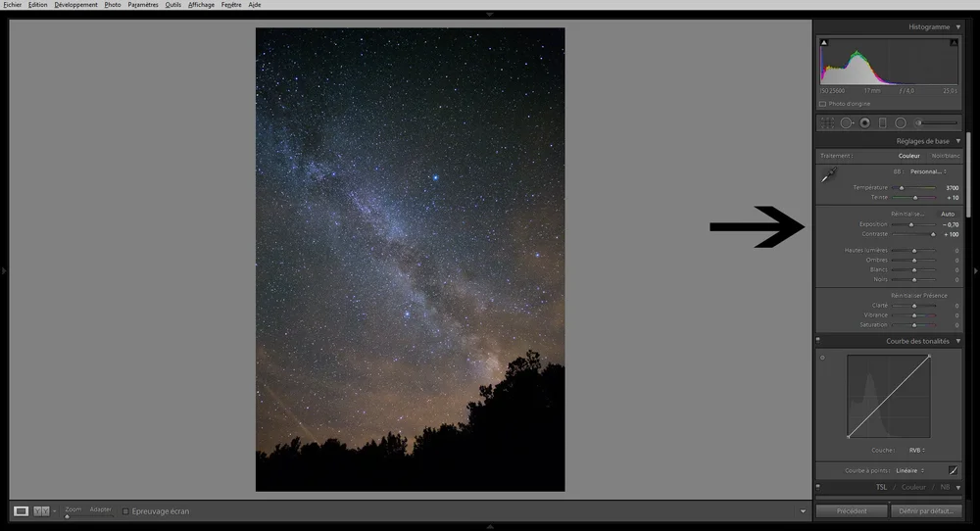Open the Affichage menu
This screenshot has width=980, height=531.
point(201,4)
